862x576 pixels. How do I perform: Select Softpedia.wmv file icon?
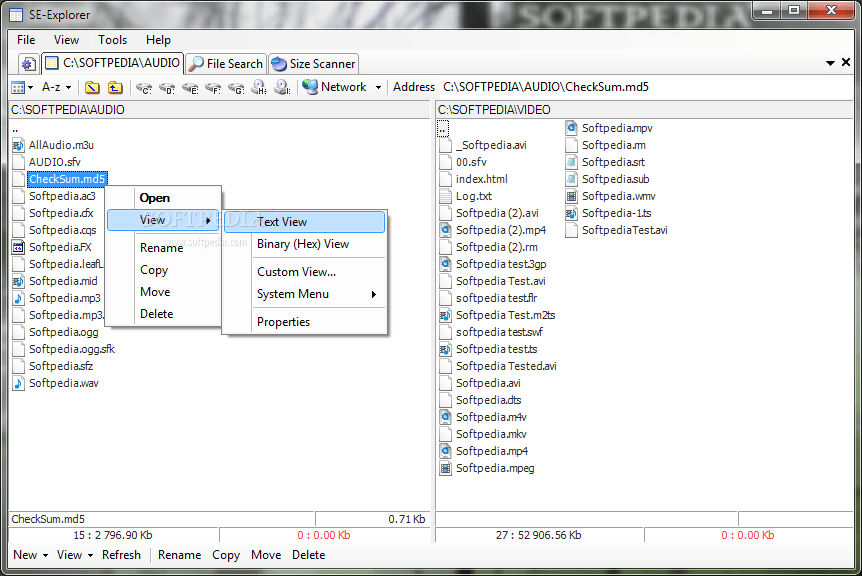pos(571,196)
